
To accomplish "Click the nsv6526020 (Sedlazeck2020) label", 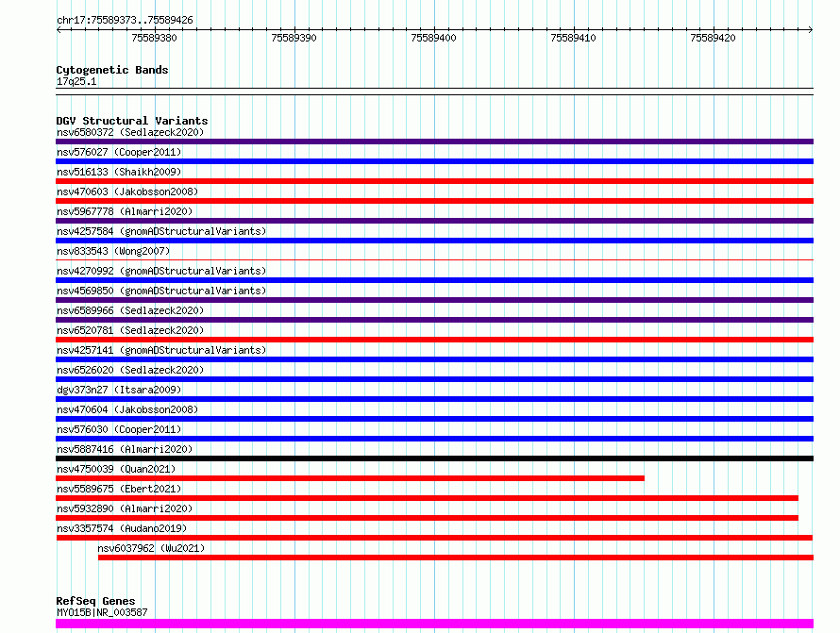I will 130,370.
